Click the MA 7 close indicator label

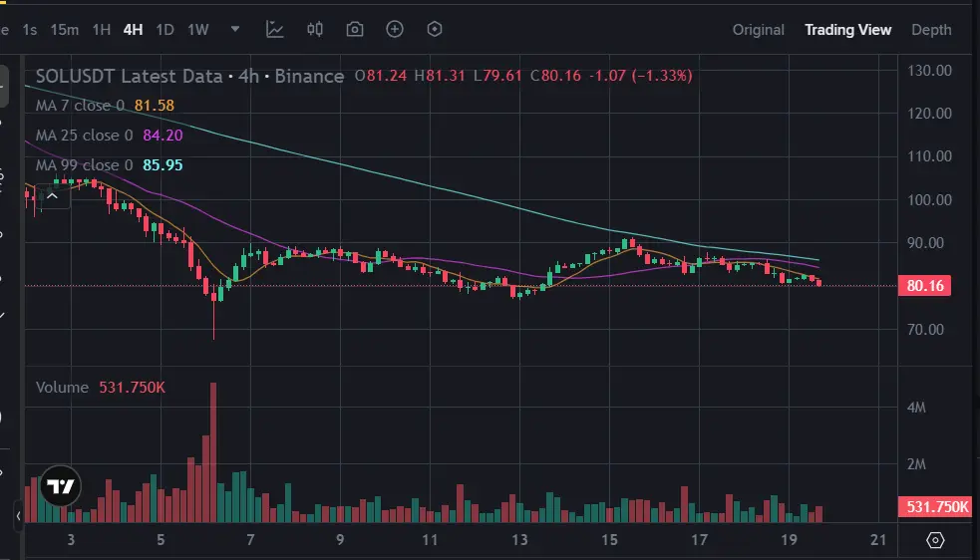(x=80, y=106)
